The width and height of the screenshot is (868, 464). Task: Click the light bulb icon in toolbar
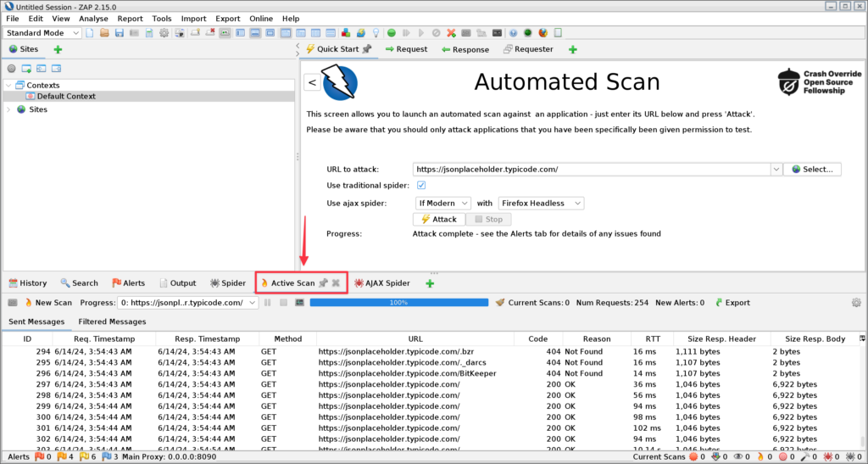pos(376,33)
